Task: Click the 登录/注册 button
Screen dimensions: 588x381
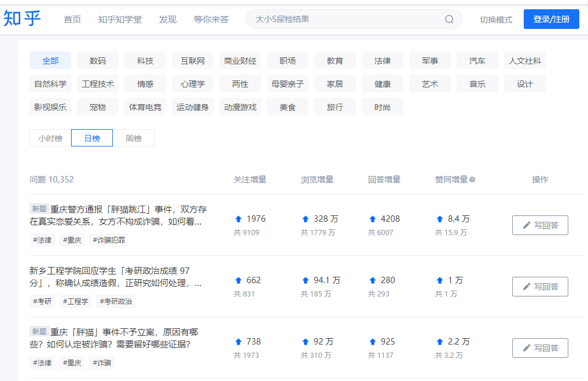Action: click(551, 19)
